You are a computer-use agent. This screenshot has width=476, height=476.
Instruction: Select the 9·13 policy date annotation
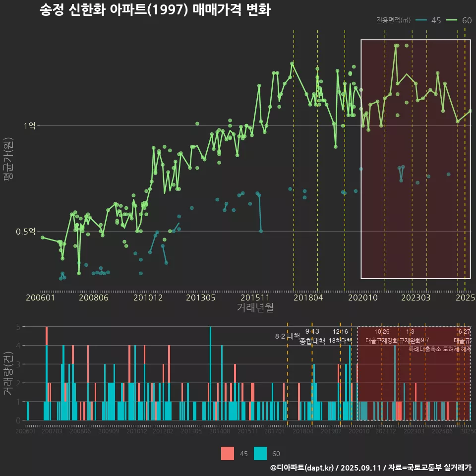coord(312,331)
